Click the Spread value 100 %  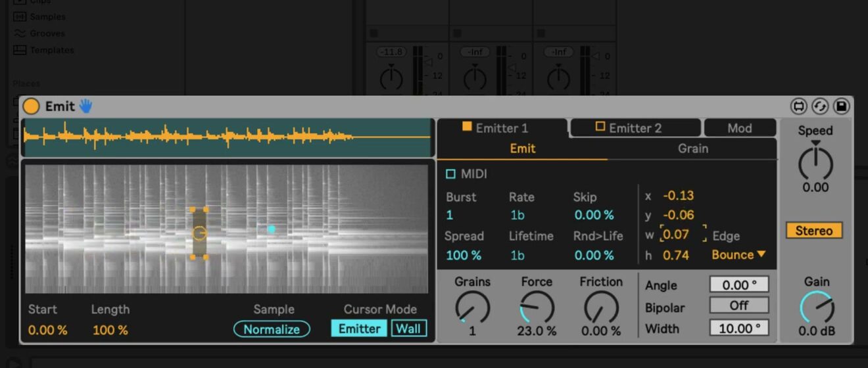464,255
